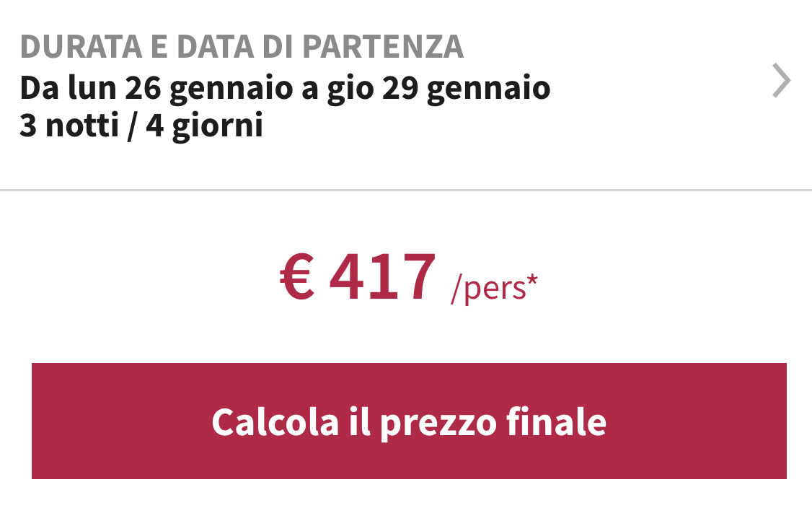
Task: Click the slash between notti and giorni
Action: (x=132, y=126)
